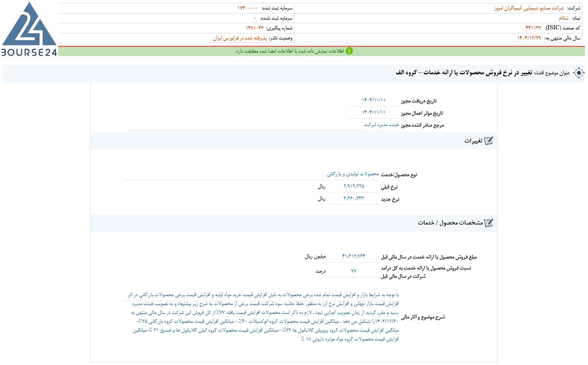This screenshot has height=365, width=588.
Task: Click the title تغییر در نرخ فروش محصولات
Action: [464, 72]
